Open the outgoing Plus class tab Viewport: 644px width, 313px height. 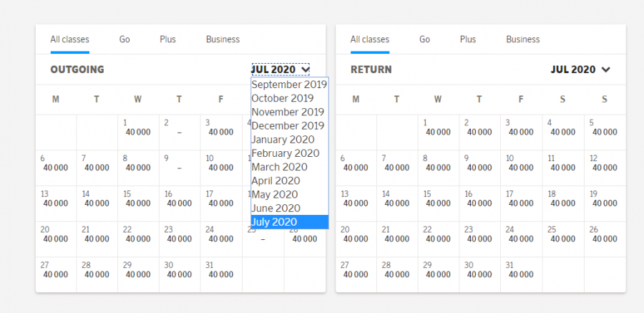coord(168,39)
